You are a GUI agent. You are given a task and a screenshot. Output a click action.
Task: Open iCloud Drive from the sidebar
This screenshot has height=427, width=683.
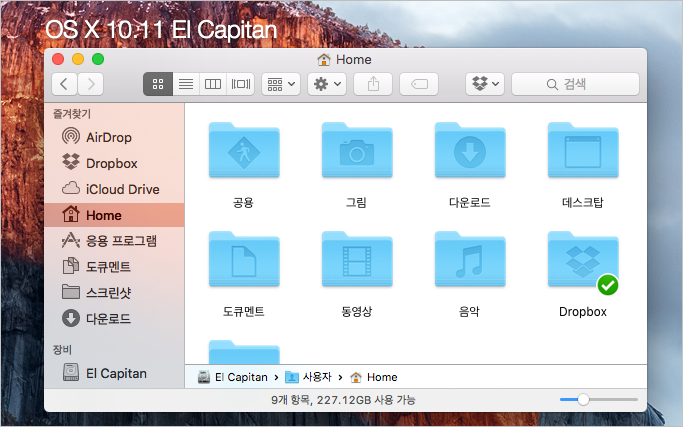coord(114,189)
